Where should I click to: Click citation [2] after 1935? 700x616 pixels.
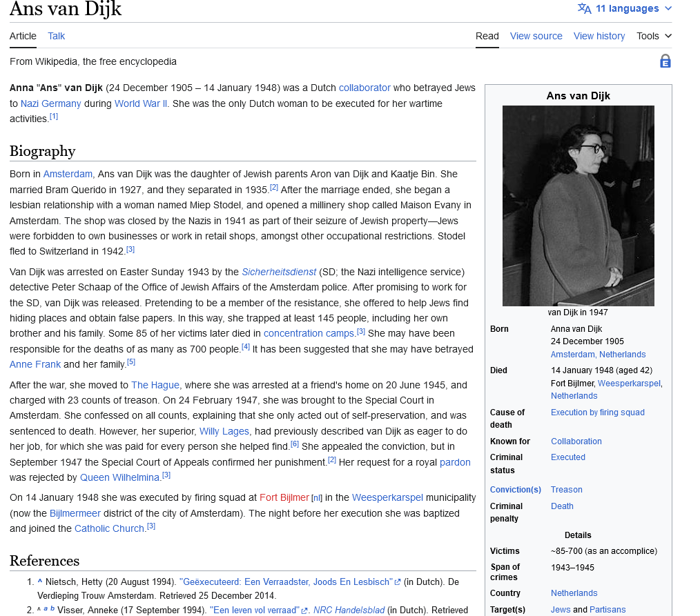[x=273, y=188]
